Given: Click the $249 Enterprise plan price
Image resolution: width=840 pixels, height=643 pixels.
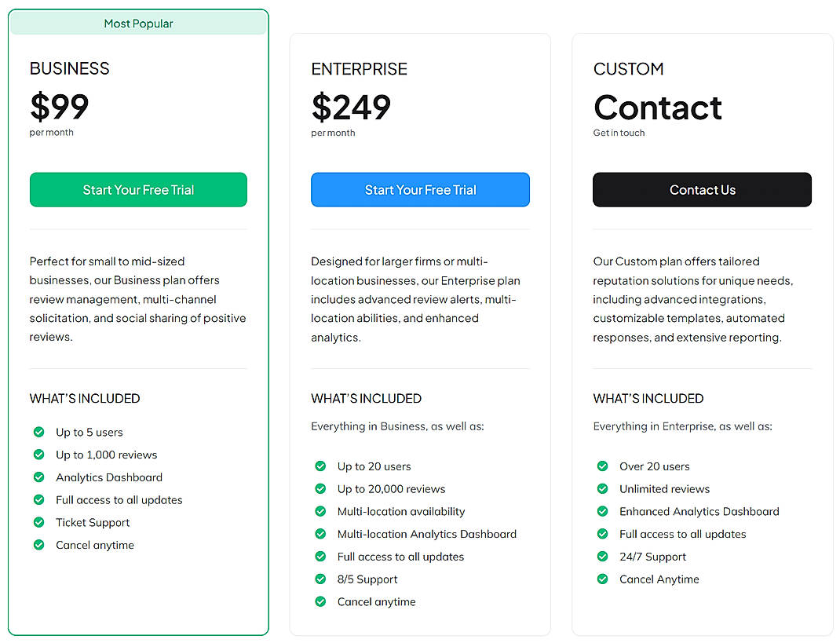Looking at the screenshot, I should [x=351, y=108].
